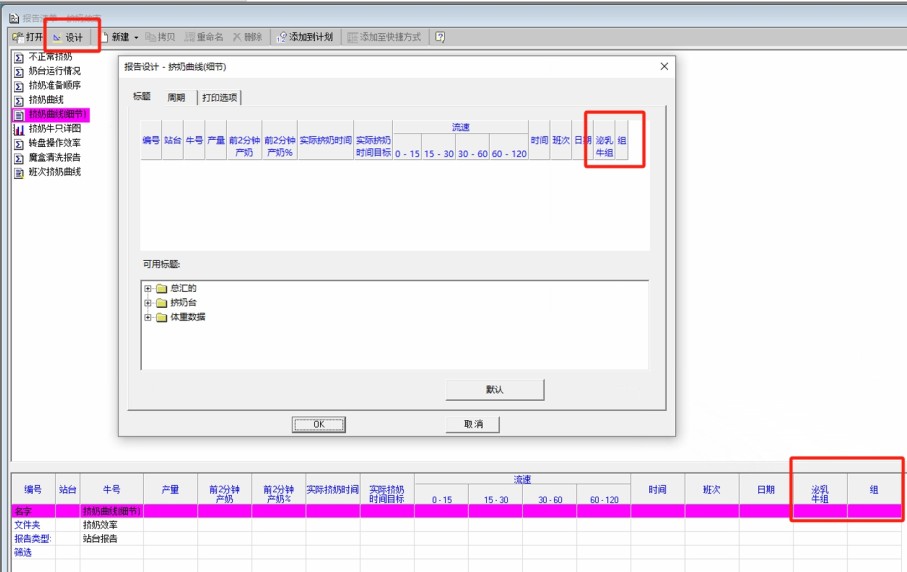This screenshot has height=572, width=907.
Task: Close the 报告设计 dialog
Action: (x=664, y=66)
